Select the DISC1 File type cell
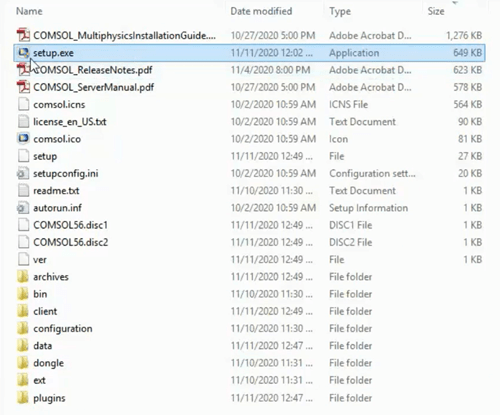The width and height of the screenshot is (500, 415). (351, 225)
